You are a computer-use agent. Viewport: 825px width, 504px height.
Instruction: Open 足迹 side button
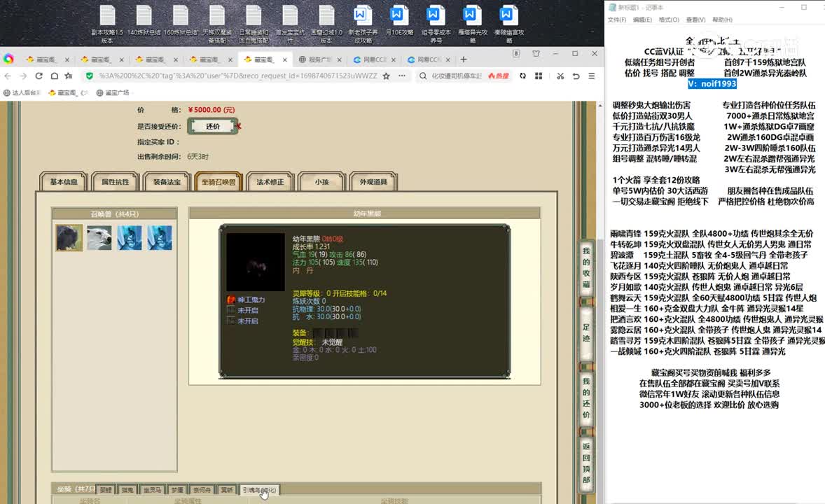[x=586, y=333]
